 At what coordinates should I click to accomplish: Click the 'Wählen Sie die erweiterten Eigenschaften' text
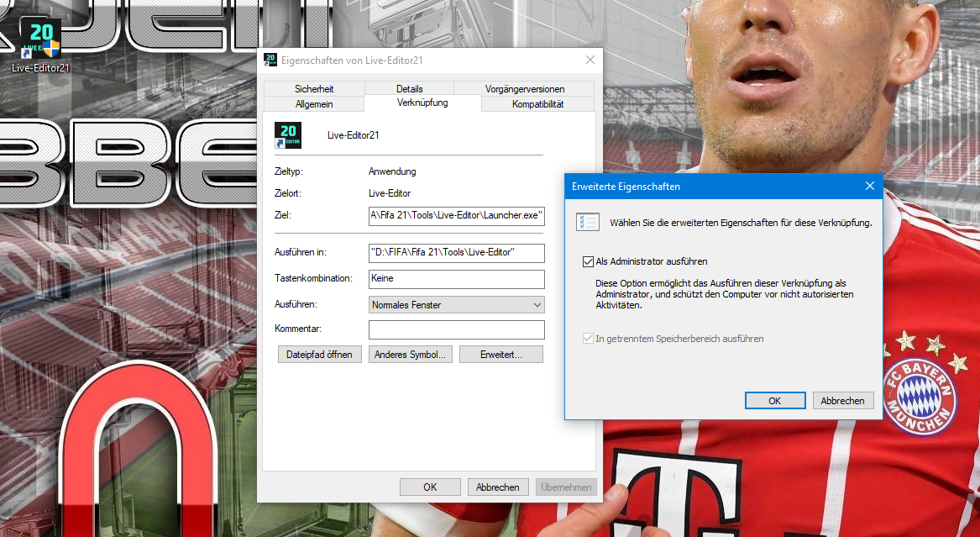pos(741,223)
